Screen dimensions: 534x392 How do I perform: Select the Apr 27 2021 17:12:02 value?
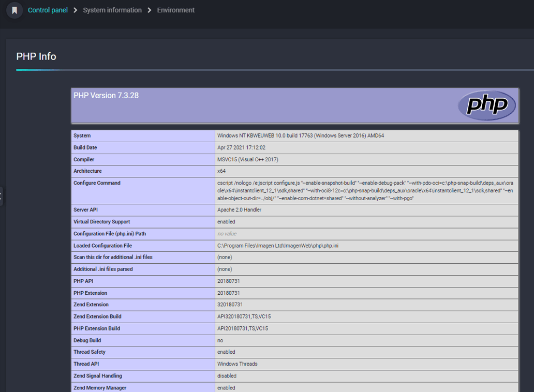tap(242, 148)
